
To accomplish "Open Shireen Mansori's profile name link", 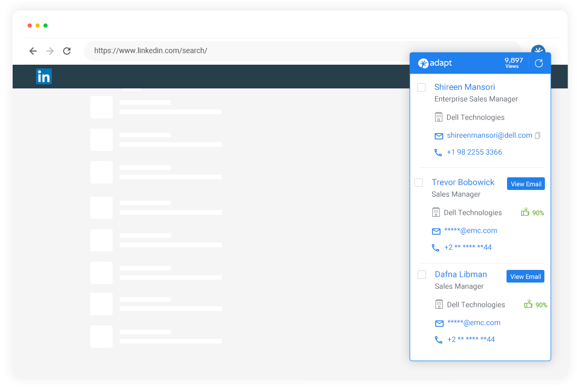I will 464,87.
